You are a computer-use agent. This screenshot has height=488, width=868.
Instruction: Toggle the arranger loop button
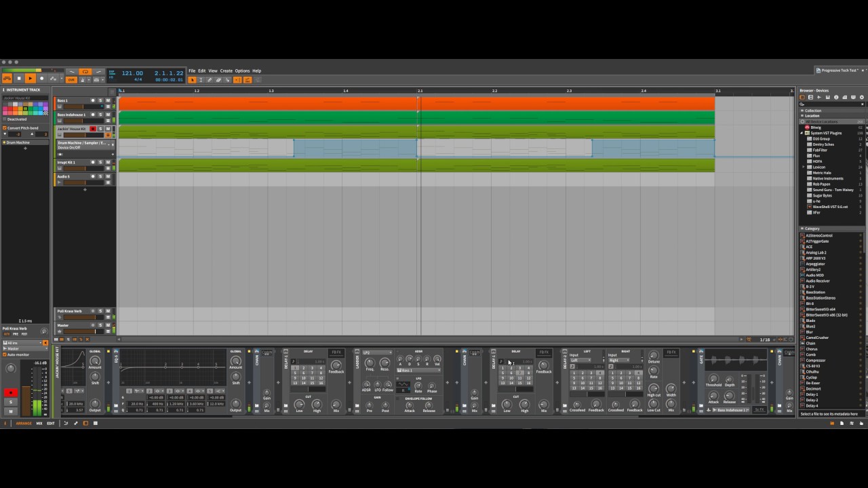(x=85, y=71)
